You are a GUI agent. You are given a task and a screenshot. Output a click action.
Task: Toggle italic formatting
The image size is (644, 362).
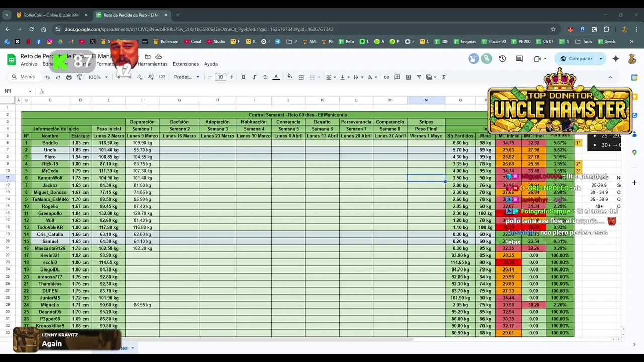coord(254,77)
